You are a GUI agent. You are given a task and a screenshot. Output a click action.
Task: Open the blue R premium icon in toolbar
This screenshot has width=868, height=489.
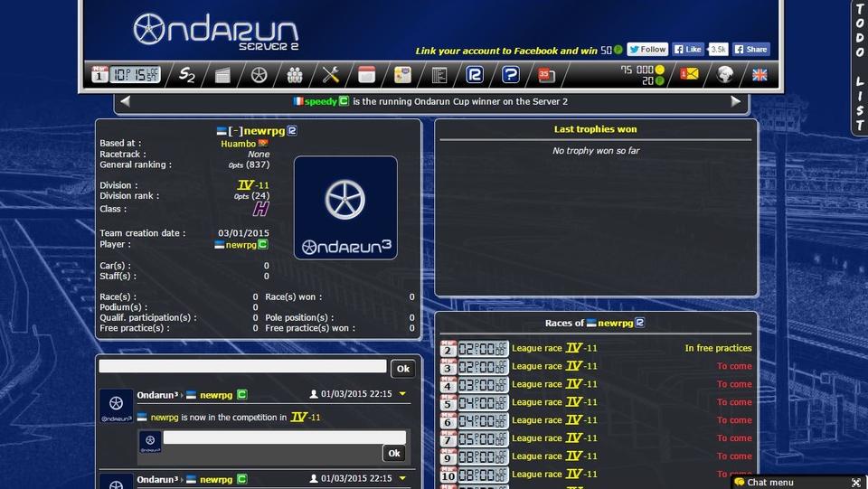pos(475,75)
